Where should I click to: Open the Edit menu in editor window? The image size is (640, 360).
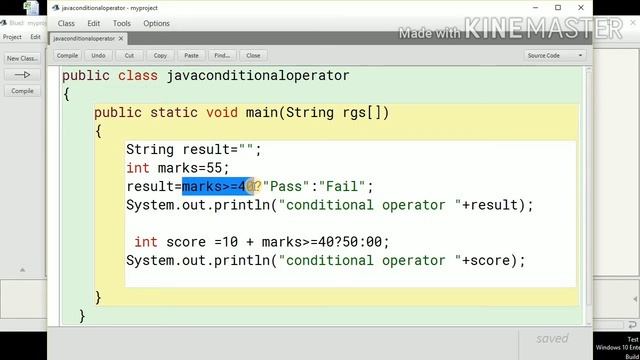(93, 23)
